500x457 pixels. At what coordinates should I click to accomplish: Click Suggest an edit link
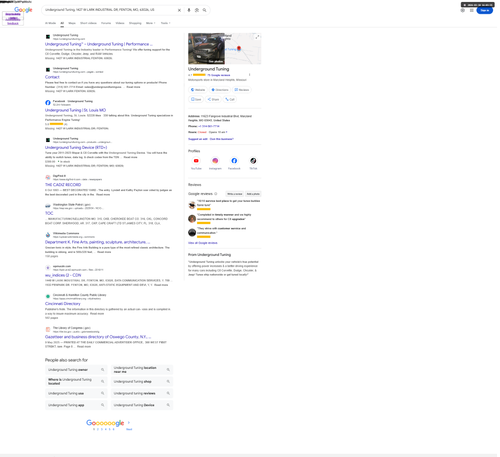point(198,139)
